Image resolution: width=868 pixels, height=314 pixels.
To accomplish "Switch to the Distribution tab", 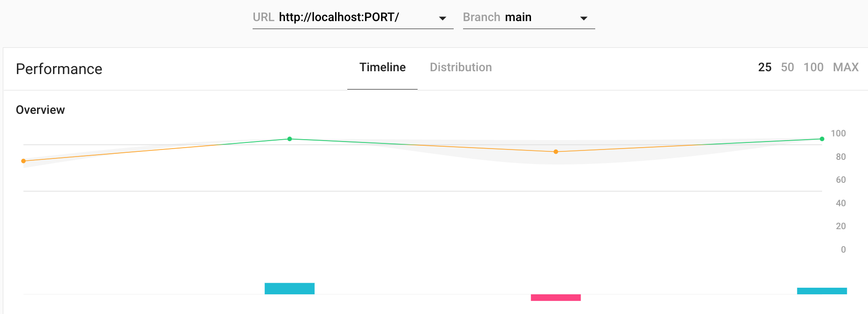I will [461, 67].
